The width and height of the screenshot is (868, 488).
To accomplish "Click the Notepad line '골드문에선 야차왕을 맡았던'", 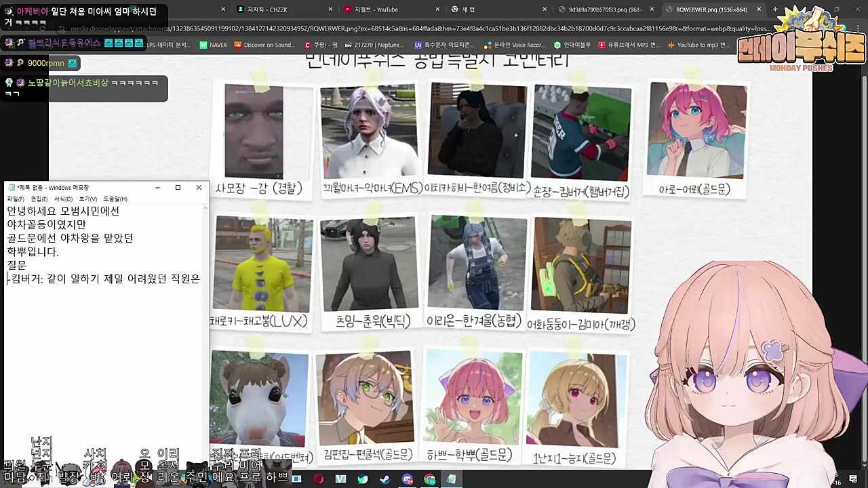I will coord(70,238).
